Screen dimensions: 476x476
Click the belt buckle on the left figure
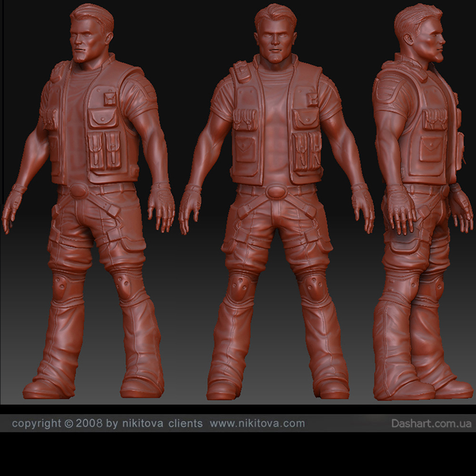[79, 191]
